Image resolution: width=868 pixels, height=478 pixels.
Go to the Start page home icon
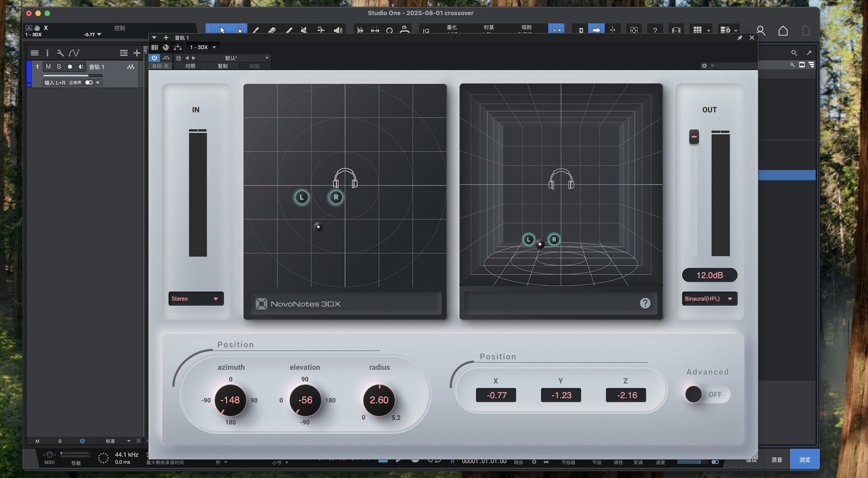coord(783,30)
